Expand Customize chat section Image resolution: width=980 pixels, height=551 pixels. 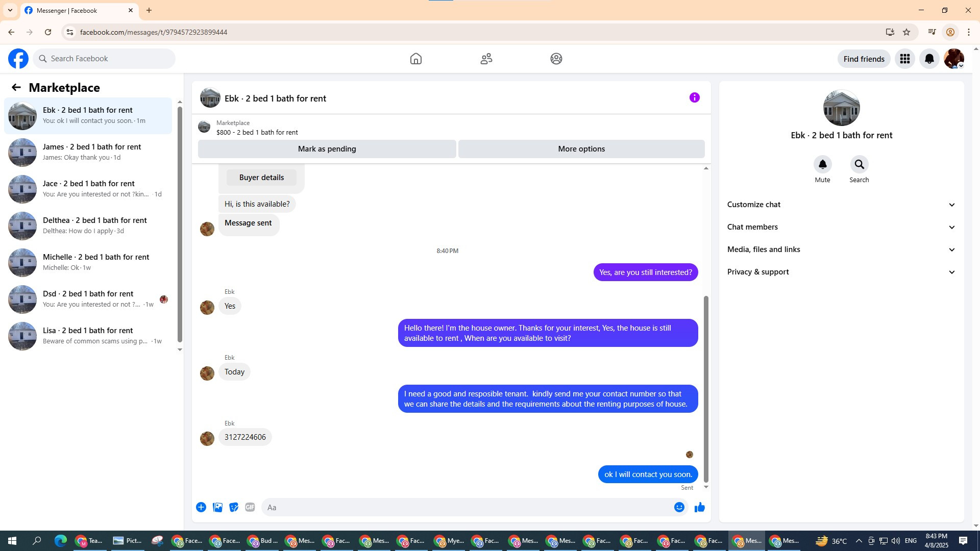(841, 205)
